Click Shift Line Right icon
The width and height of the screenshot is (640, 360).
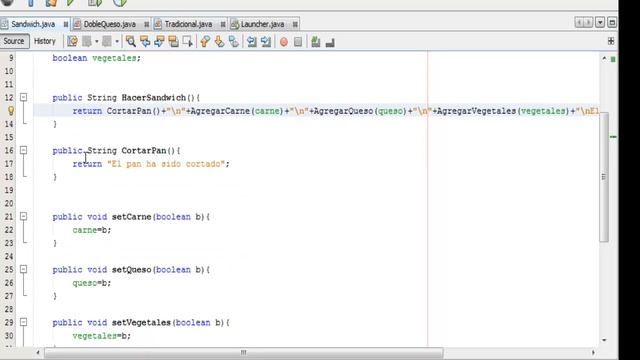266,41
